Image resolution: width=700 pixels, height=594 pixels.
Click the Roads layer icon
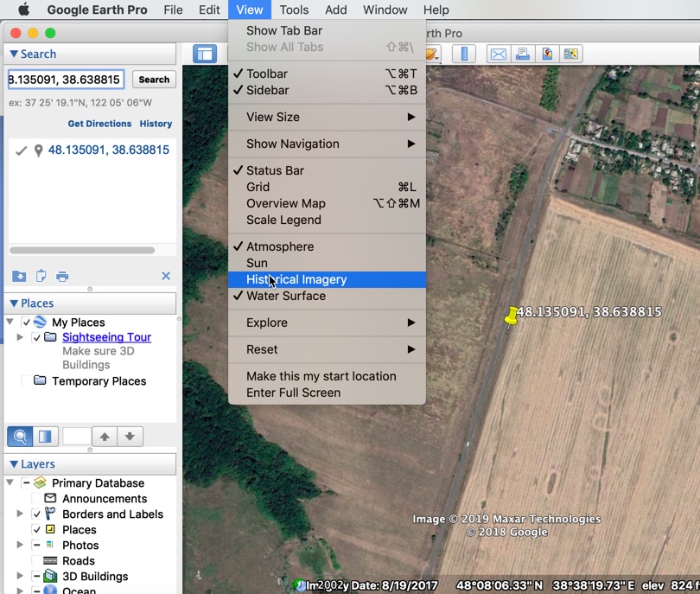tap(50, 560)
